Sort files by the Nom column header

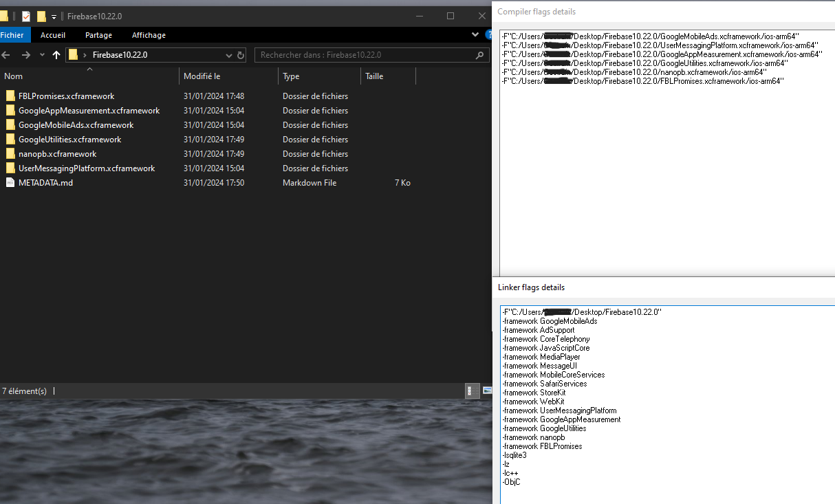point(90,76)
